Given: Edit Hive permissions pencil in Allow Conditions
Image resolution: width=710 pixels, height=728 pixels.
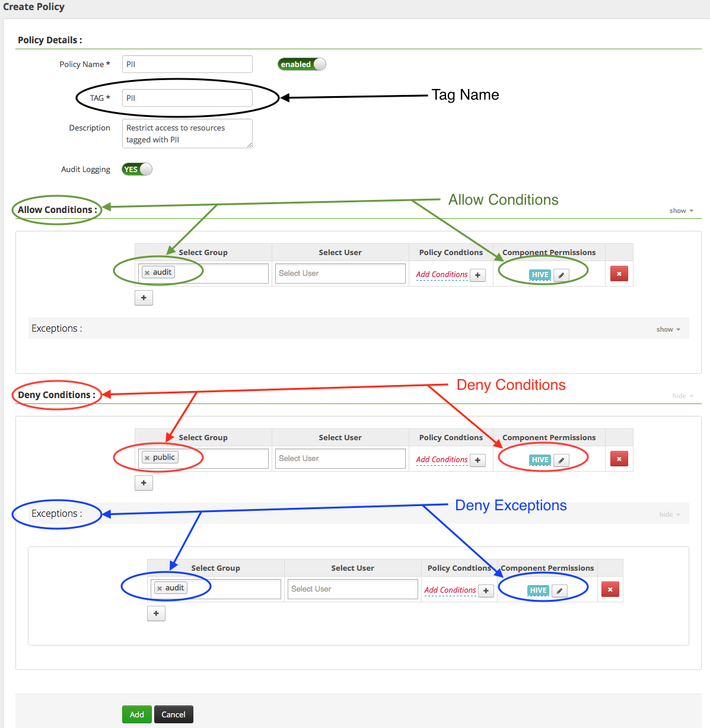Looking at the screenshot, I should 561,275.
